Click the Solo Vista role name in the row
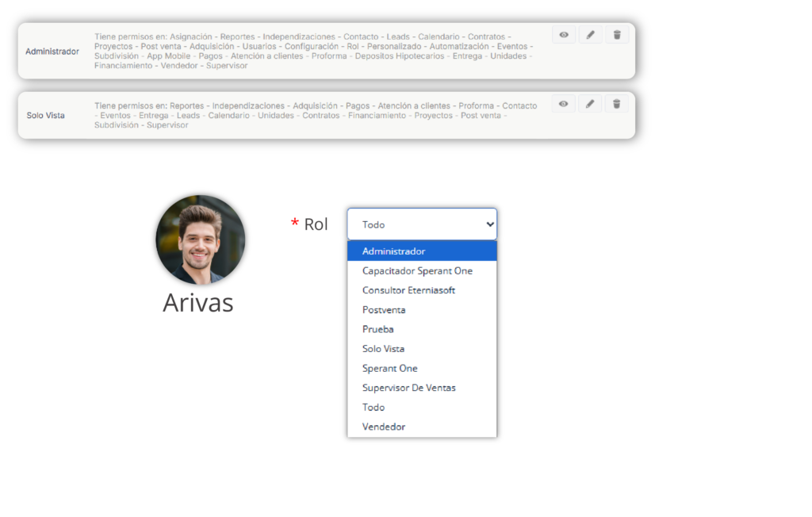Image resolution: width=812 pixels, height=517 pixels. (x=46, y=116)
